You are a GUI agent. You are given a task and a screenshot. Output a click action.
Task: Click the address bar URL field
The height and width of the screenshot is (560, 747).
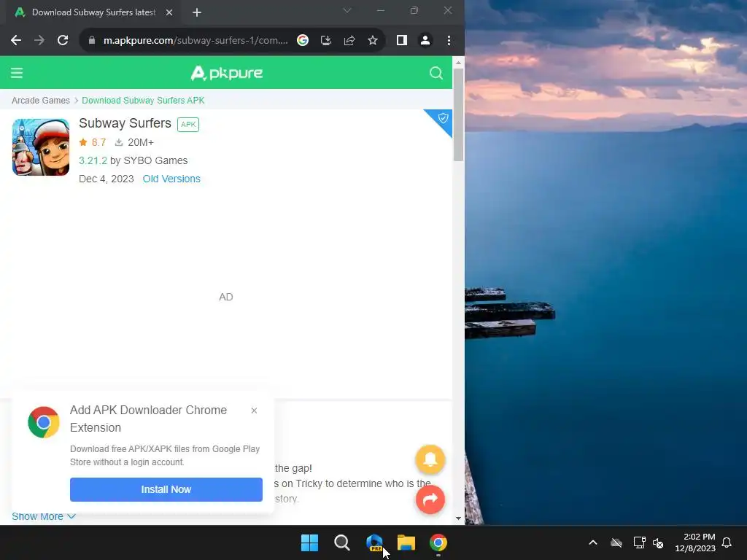tap(196, 41)
